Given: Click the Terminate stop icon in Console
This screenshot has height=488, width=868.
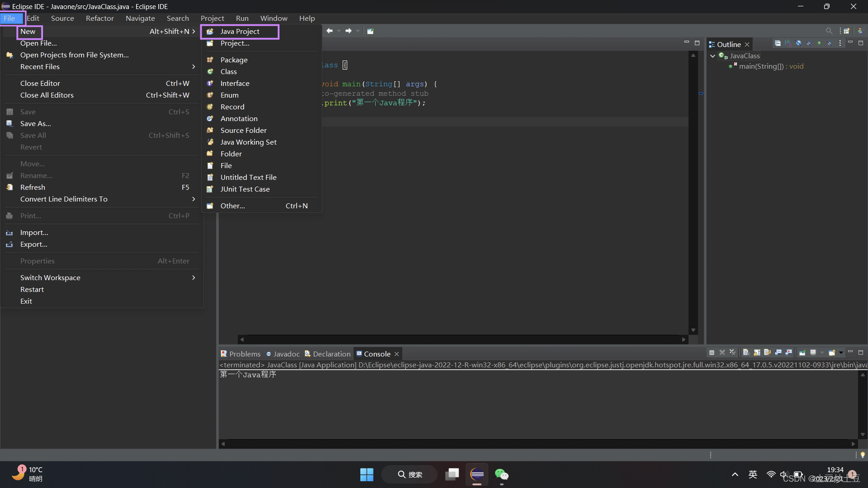Looking at the screenshot, I should click(x=712, y=352).
